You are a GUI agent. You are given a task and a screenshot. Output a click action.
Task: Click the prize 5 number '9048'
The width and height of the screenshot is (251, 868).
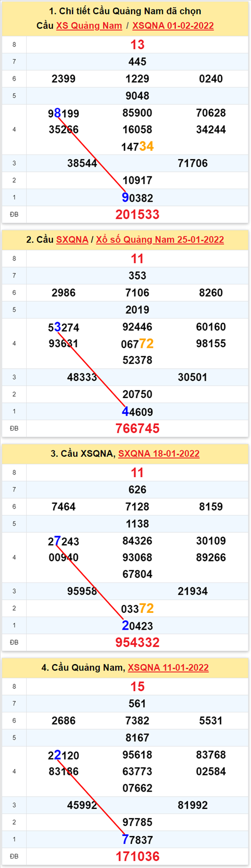coord(138,96)
